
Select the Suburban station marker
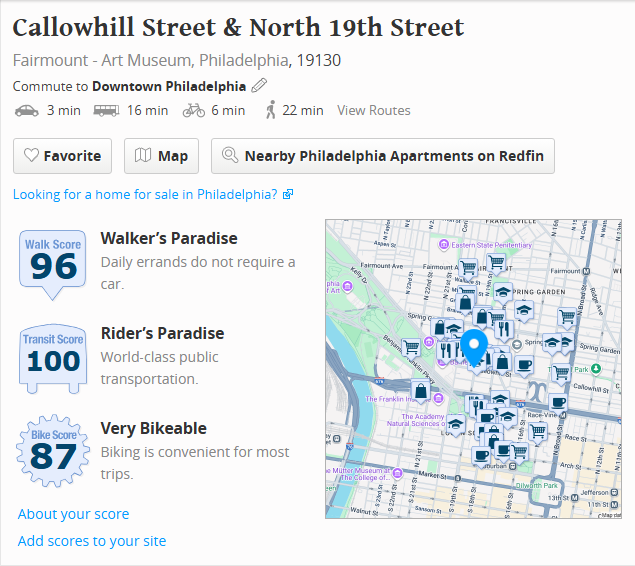pyautogui.click(x=512, y=466)
